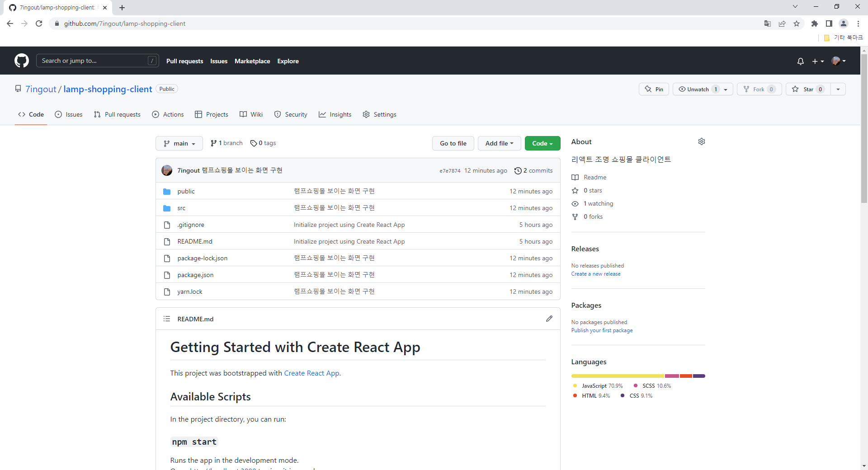Switch to the Wiki tab
Viewport: 868px width, 470px height.
[251, 114]
